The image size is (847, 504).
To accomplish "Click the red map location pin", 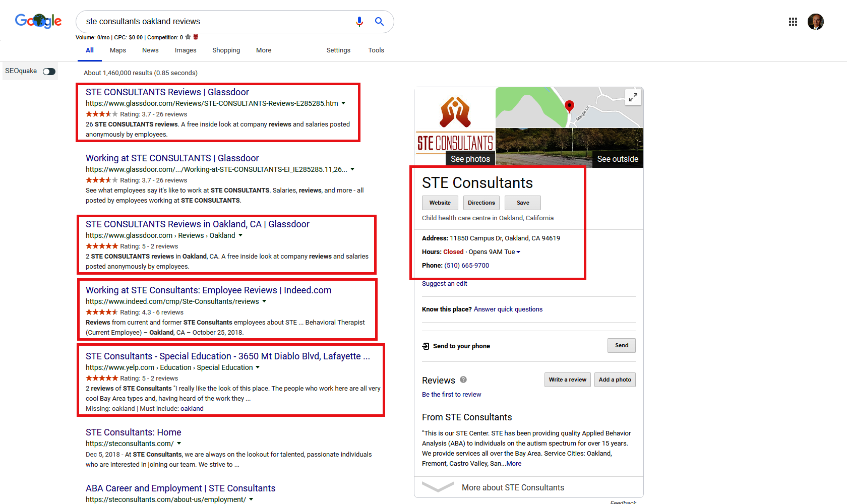I will point(569,106).
